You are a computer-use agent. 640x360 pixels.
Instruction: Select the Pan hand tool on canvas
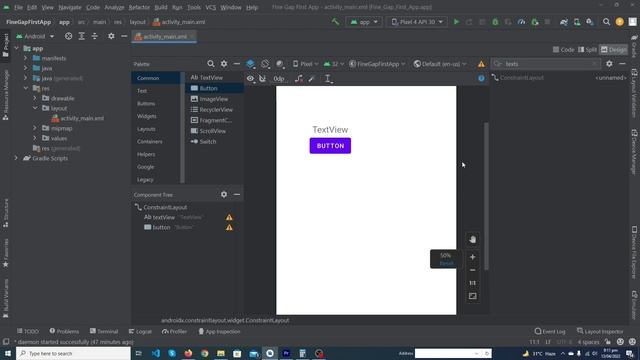[473, 239]
